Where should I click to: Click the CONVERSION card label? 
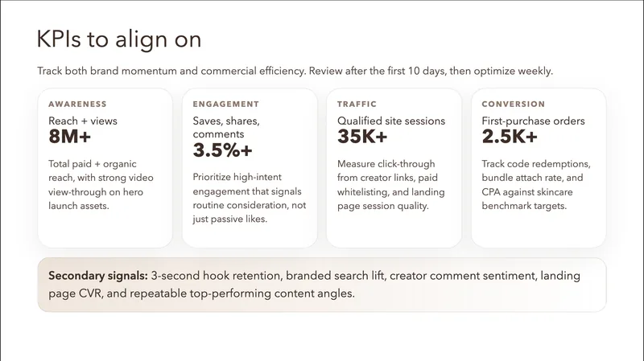513,105
